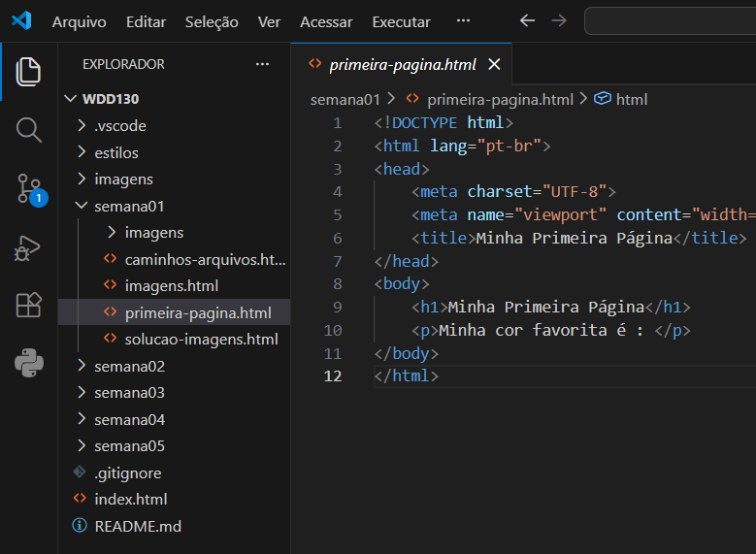
Task: Click the Minha cor favorita paragraph line
Action: pos(550,331)
